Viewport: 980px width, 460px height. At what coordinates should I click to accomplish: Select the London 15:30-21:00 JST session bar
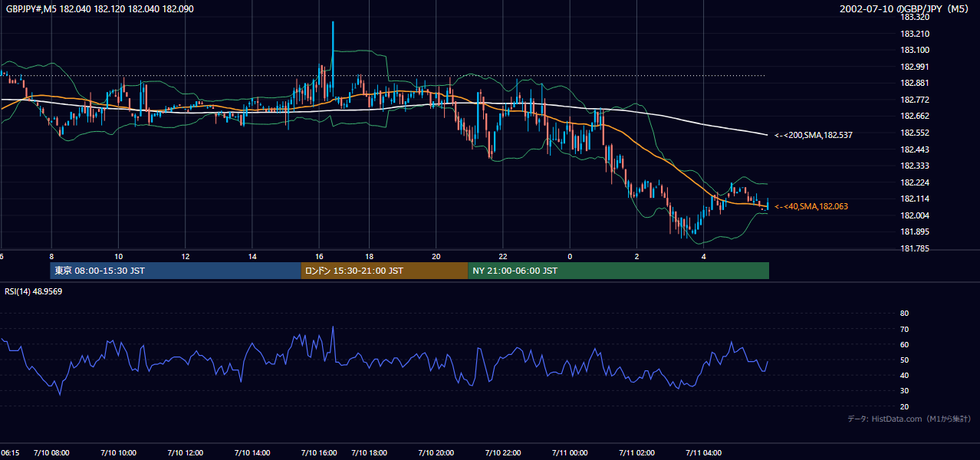click(384, 271)
